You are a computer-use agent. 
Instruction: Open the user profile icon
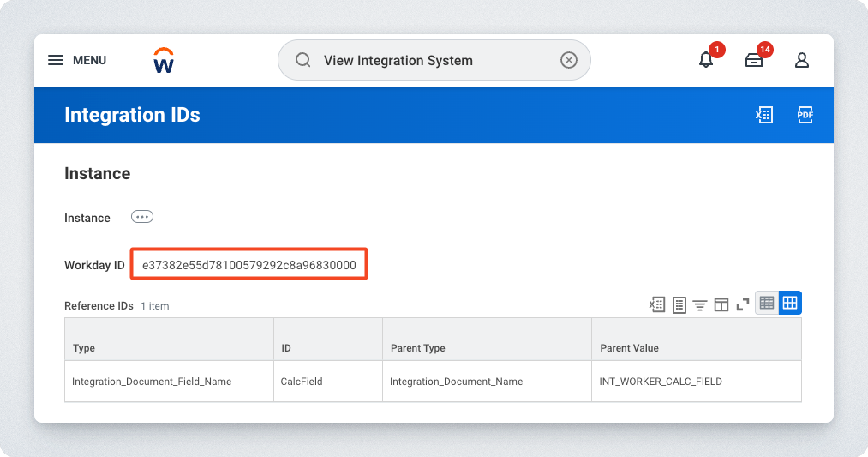click(x=802, y=60)
